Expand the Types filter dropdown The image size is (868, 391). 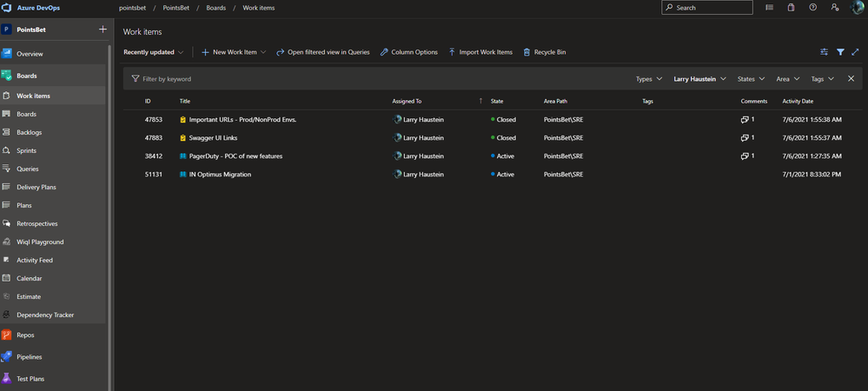[x=649, y=79]
